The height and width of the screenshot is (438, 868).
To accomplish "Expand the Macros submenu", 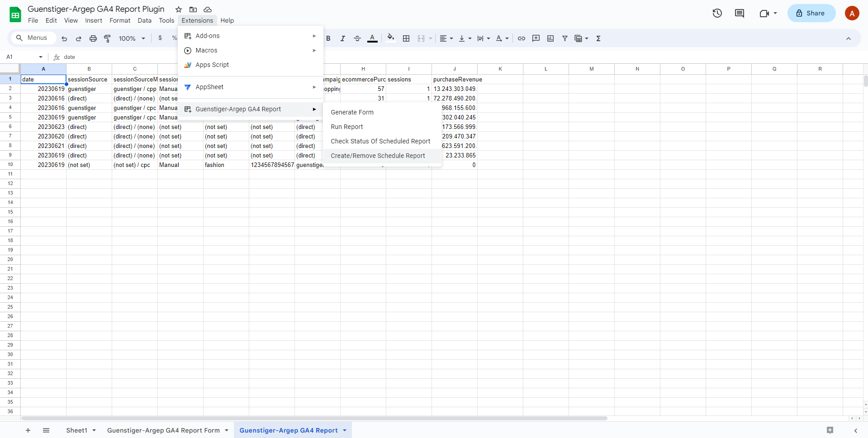I will click(x=251, y=50).
